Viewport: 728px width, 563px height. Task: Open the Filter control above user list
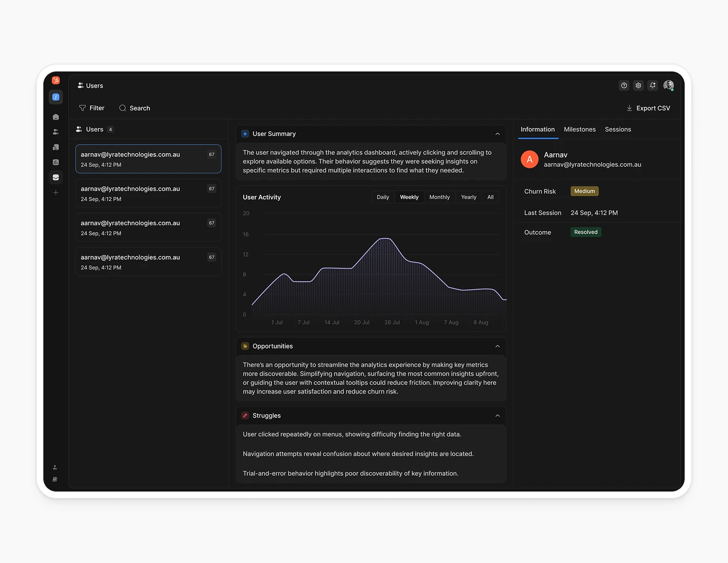point(92,108)
